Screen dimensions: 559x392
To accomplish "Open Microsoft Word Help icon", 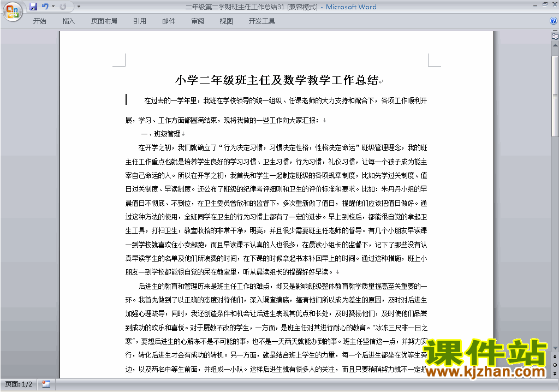I will [554, 21].
